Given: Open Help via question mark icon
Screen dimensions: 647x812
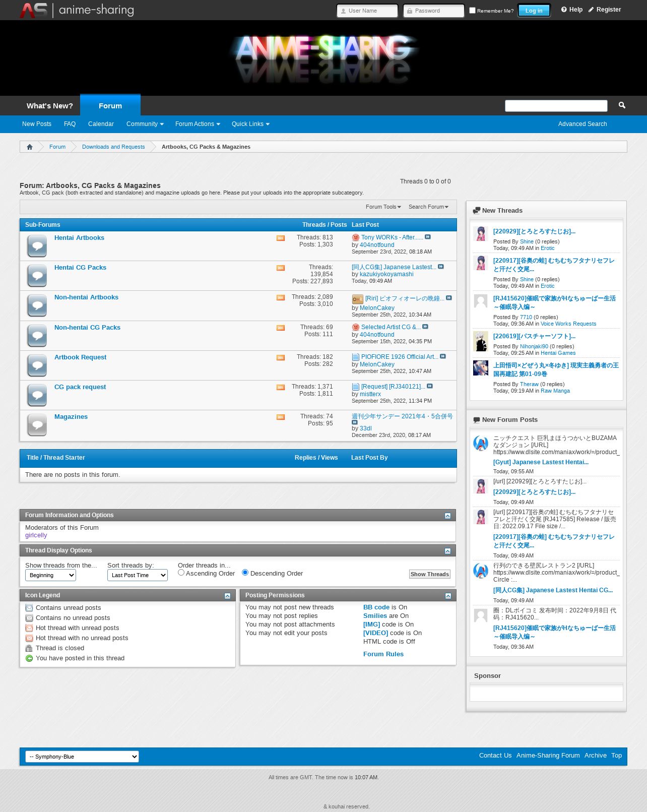Looking at the screenshot, I should [x=564, y=10].
